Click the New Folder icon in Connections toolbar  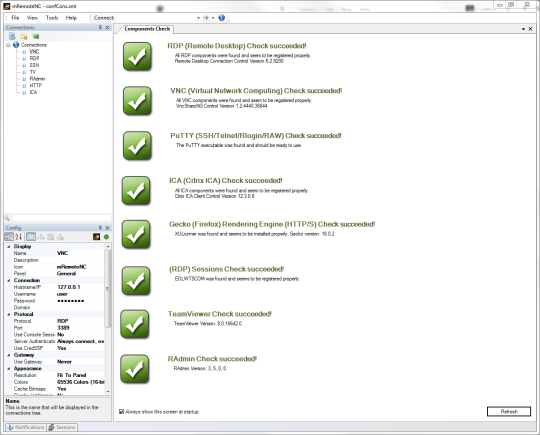(24, 36)
